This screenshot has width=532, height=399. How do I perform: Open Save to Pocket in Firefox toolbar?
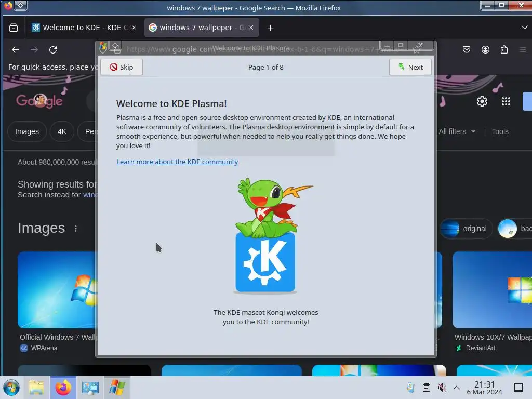click(467, 49)
